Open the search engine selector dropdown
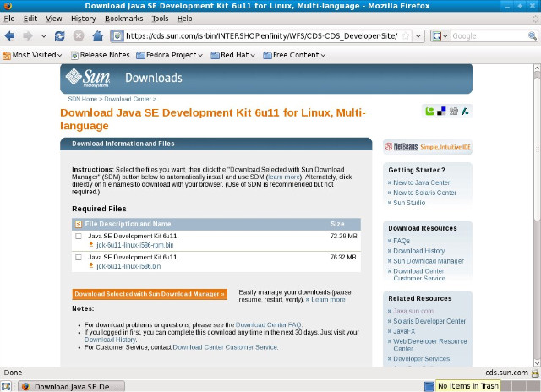The image size is (541, 392). tap(445, 35)
